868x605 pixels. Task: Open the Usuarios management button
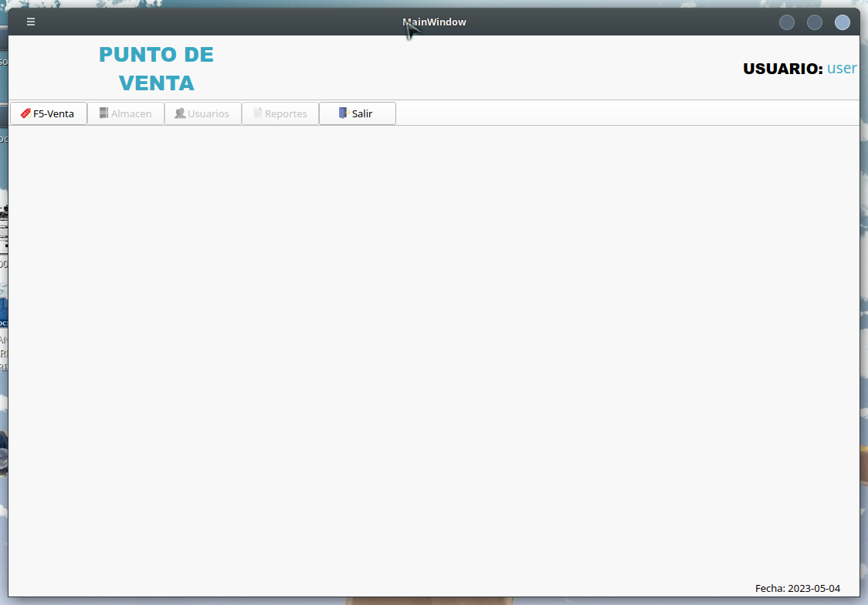202,113
